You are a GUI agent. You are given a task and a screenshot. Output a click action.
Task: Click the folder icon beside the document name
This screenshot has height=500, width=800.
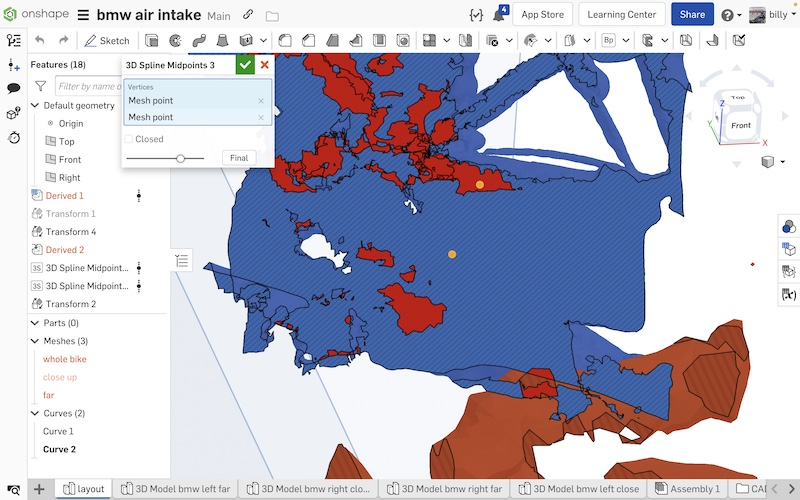[x=272, y=16]
